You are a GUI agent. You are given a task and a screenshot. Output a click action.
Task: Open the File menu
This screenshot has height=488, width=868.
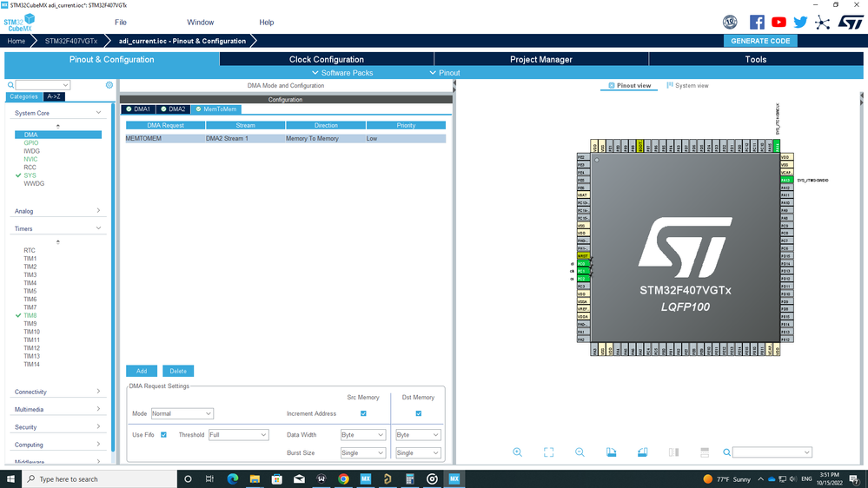pos(121,23)
